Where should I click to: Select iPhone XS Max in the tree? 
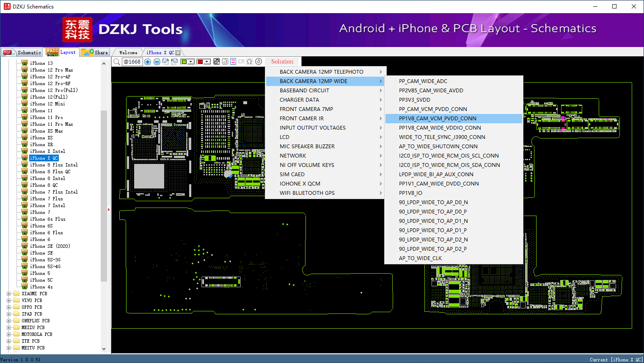pyautogui.click(x=46, y=131)
